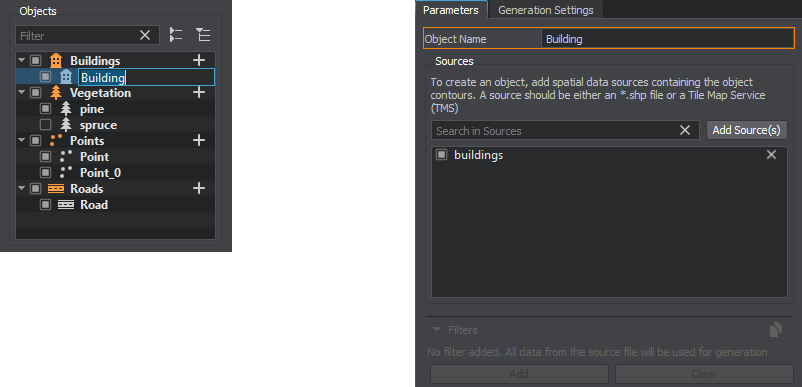Toggle the buildings source checkbox
This screenshot has width=802, height=387.
[x=441, y=155]
